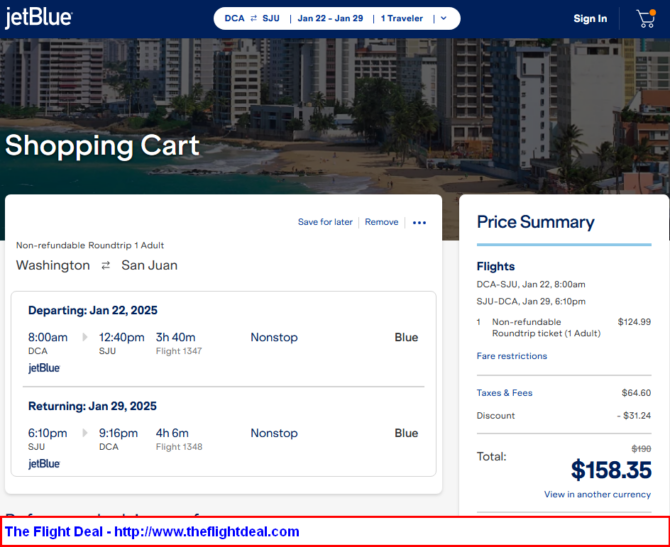Screen dimensions: 670x547
Task: Click 'Nonstop' on the departing flight
Action: (x=274, y=337)
